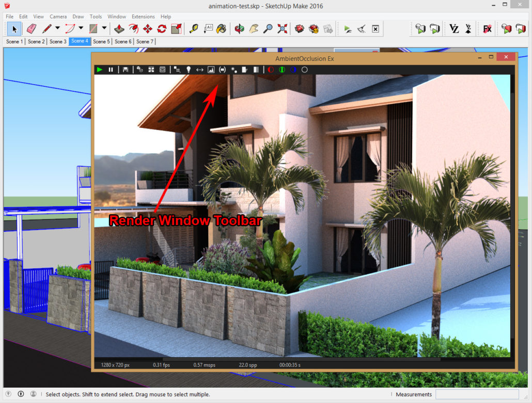Screen dimensions: 532x403
Task: Toggle the blue channel in render window
Action: [293, 70]
